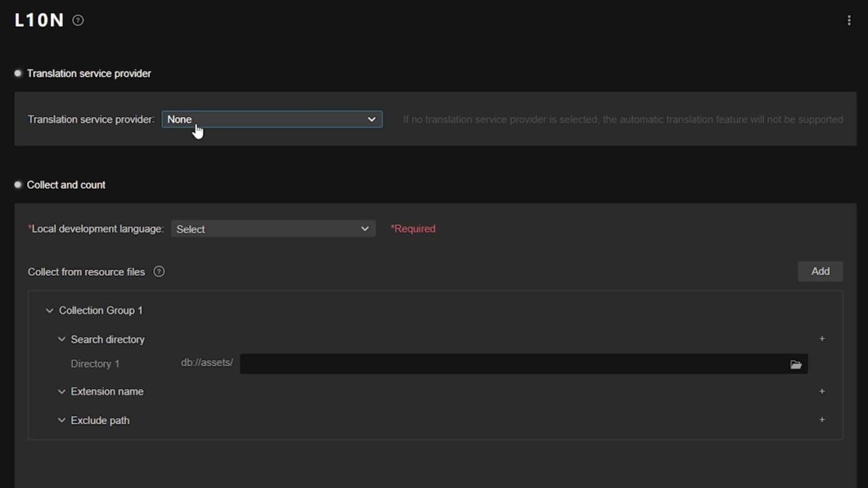Add an exclude path using its plus icon
Image resolution: width=868 pixels, height=488 pixels.
tap(822, 420)
